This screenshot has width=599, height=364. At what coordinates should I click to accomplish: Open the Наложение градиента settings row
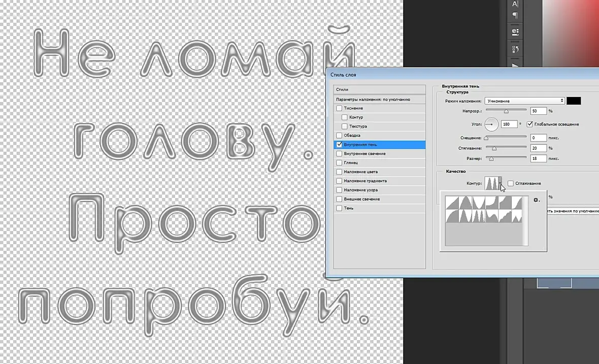pos(379,181)
